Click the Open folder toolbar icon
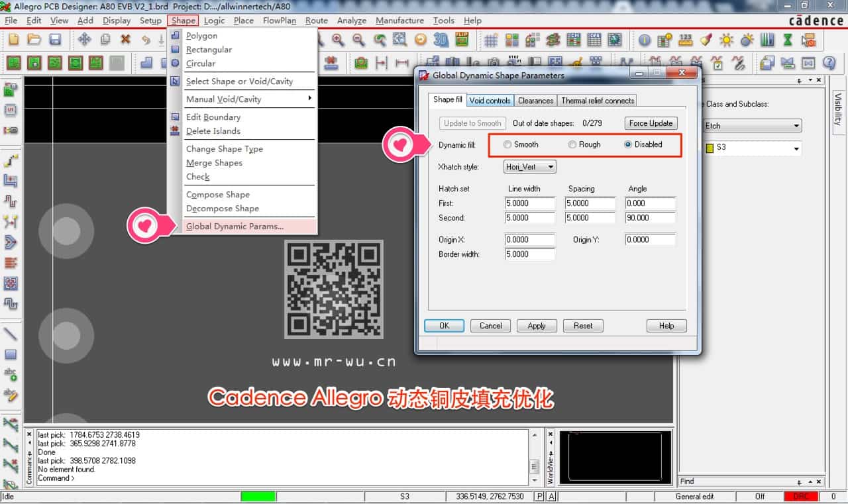The height and width of the screenshot is (504, 848). (34, 40)
